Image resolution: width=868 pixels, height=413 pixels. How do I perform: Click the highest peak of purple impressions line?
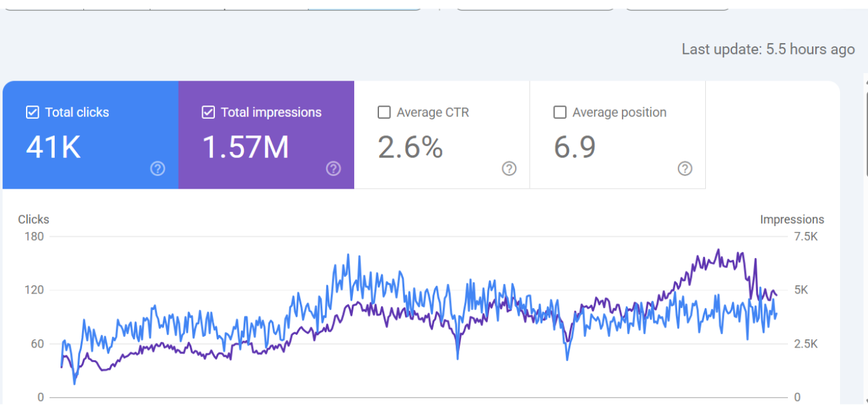pyautogui.click(x=718, y=250)
